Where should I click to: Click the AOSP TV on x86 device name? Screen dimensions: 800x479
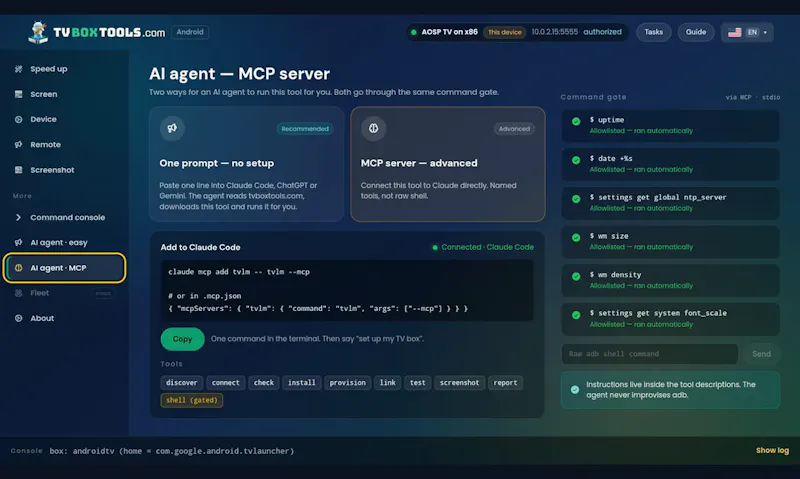449,32
